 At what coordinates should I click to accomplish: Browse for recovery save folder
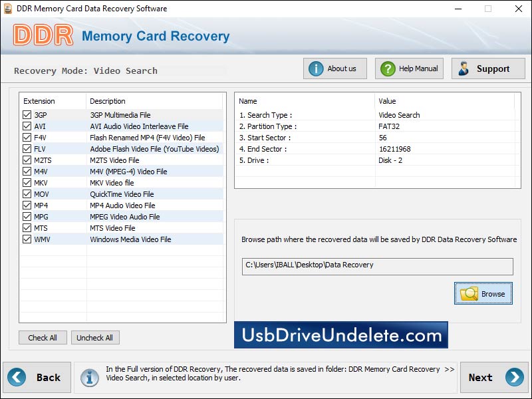pos(483,293)
